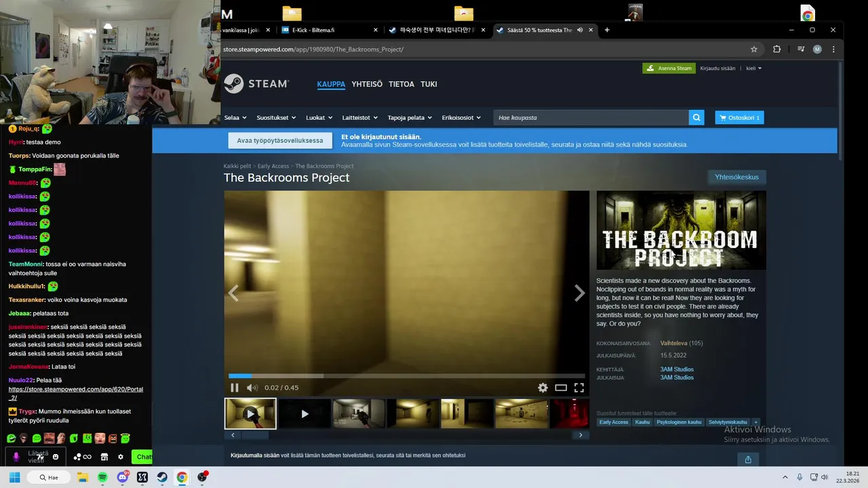Open Chrome media control icon
The width and height of the screenshot is (868, 488).
click(x=801, y=49)
